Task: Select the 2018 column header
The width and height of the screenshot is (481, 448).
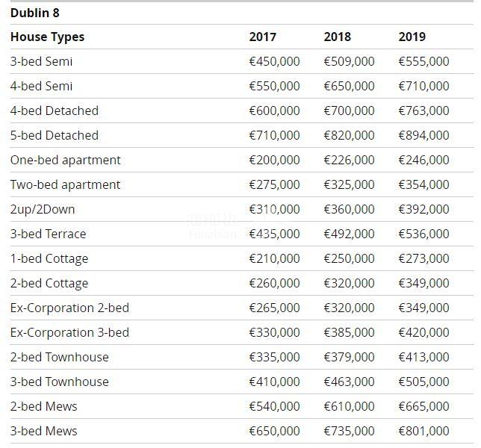Action: tap(337, 37)
